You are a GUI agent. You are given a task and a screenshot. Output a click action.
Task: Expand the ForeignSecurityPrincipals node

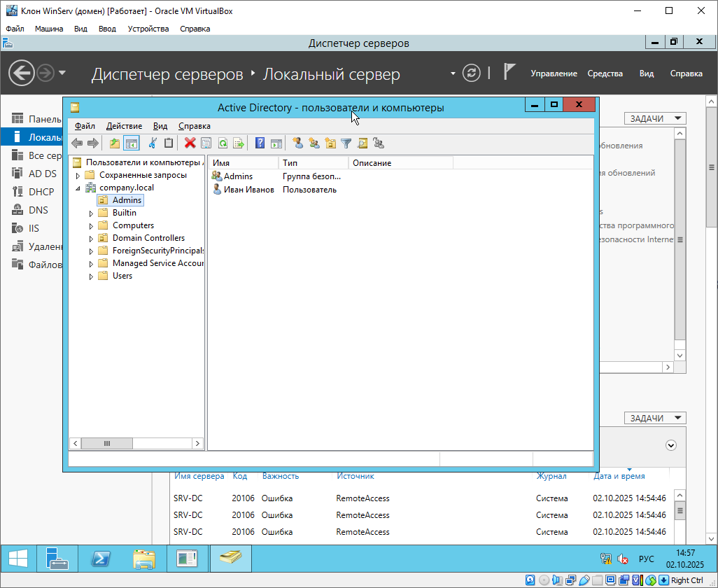[x=91, y=251]
